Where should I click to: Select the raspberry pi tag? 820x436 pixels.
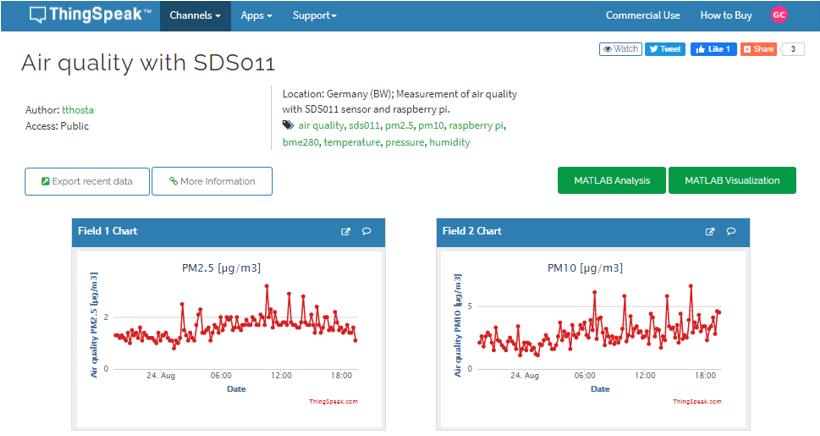point(476,125)
